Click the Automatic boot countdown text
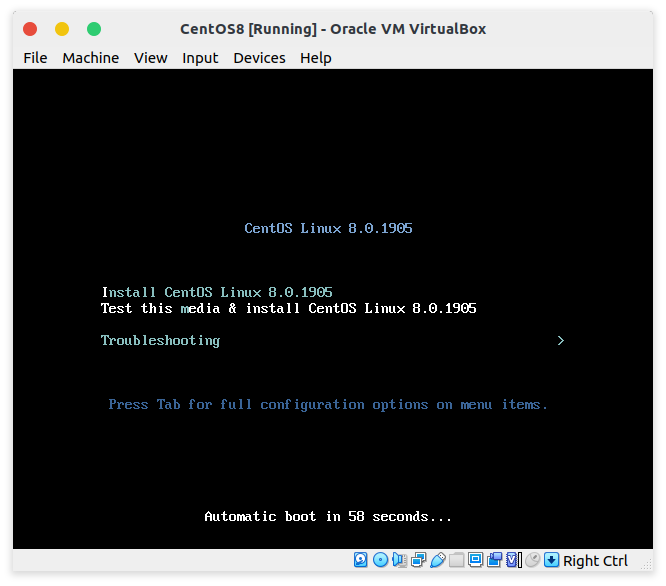 (x=328, y=516)
